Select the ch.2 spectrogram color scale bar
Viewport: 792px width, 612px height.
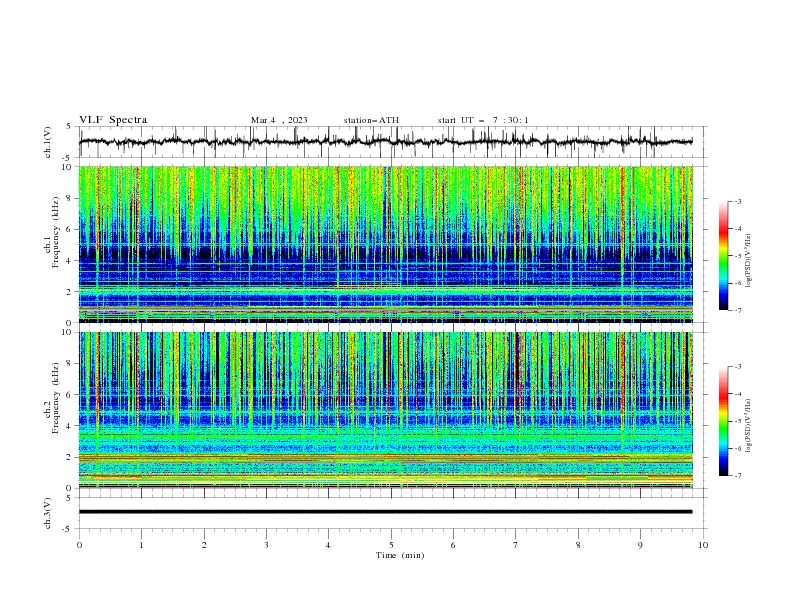point(723,421)
